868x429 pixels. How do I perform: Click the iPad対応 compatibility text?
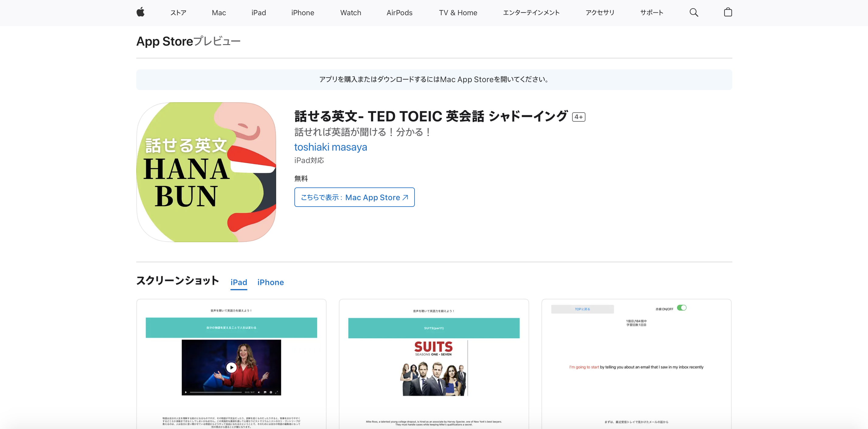309,160
